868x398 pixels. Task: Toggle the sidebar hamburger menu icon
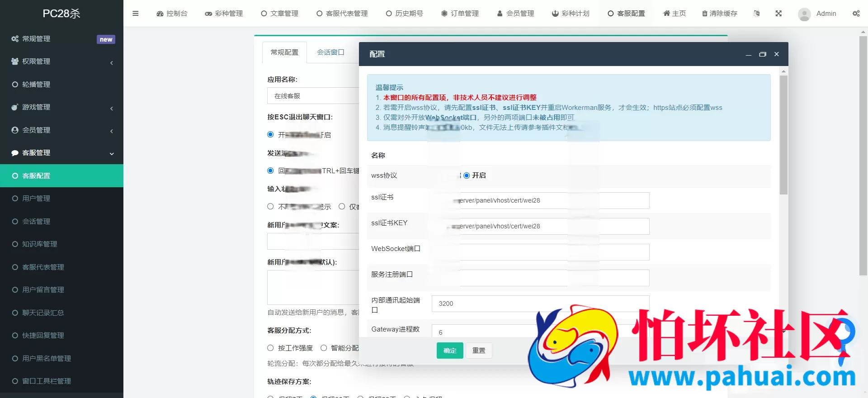tap(135, 14)
